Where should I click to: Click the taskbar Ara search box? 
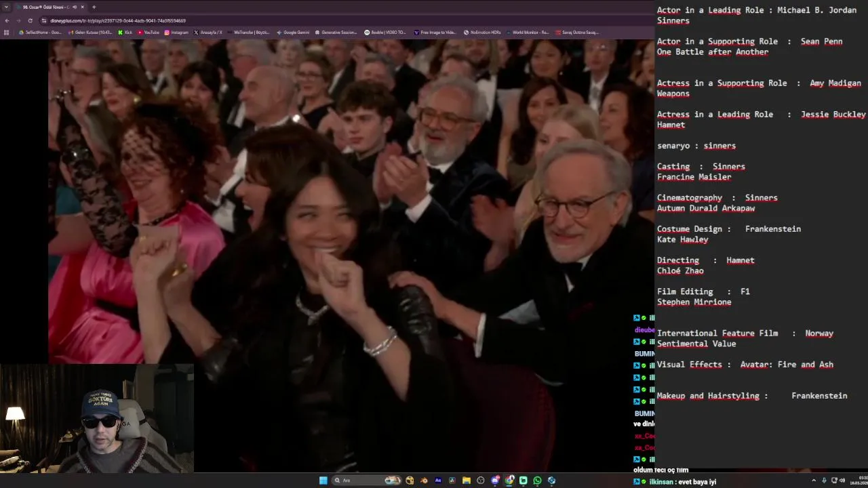click(368, 481)
